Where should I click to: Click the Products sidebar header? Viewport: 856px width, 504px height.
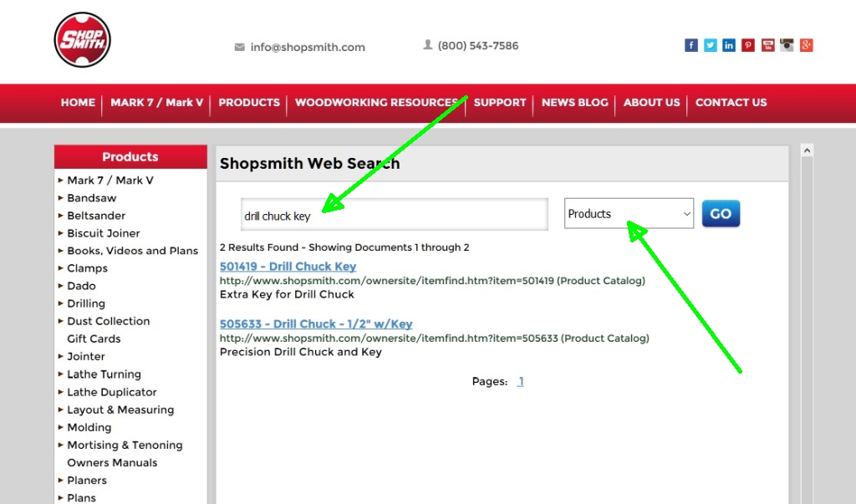[x=130, y=156]
